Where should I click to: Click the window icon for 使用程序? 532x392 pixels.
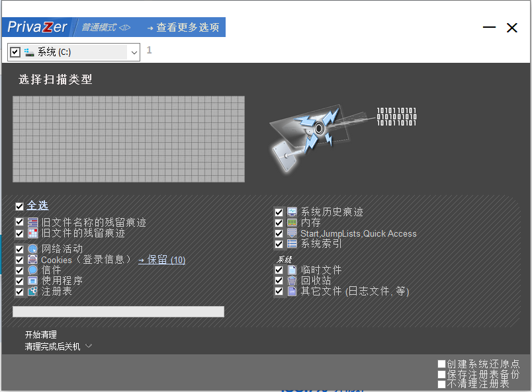pyautogui.click(x=32, y=281)
